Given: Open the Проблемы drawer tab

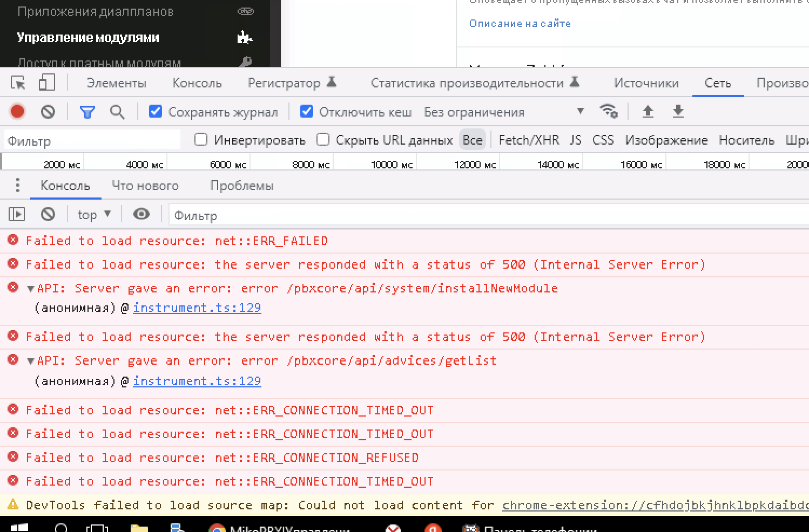Looking at the screenshot, I should tap(242, 185).
